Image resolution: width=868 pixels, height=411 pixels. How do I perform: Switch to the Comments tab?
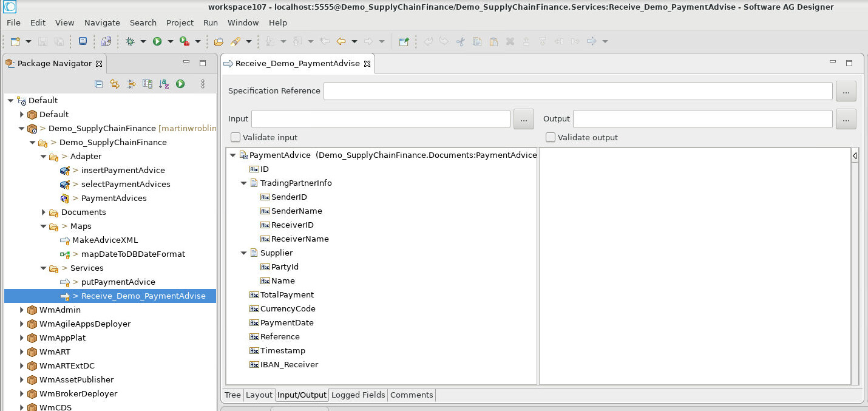(412, 395)
